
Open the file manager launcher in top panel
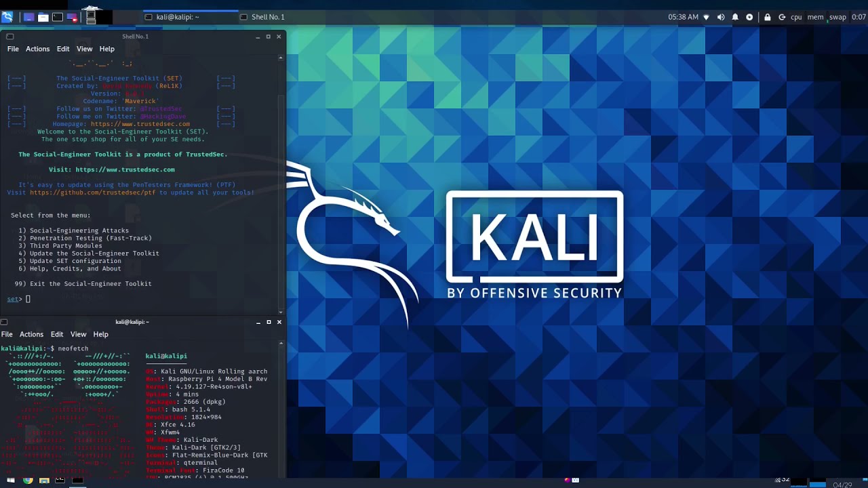click(43, 17)
